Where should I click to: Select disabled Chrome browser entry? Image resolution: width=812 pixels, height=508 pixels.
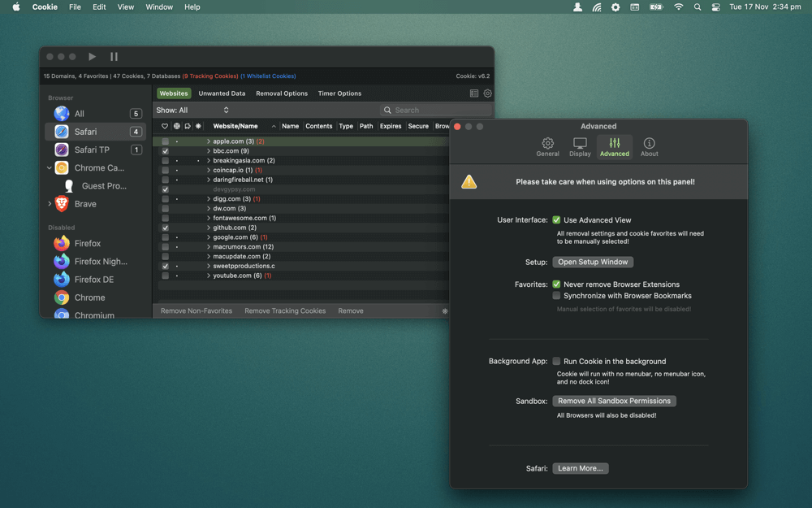(96, 297)
